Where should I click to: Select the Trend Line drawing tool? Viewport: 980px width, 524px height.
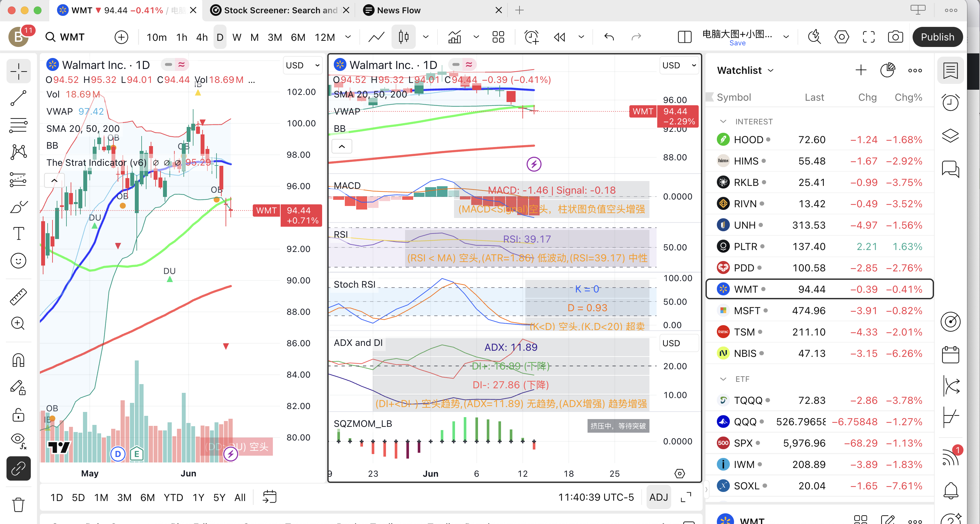18,98
